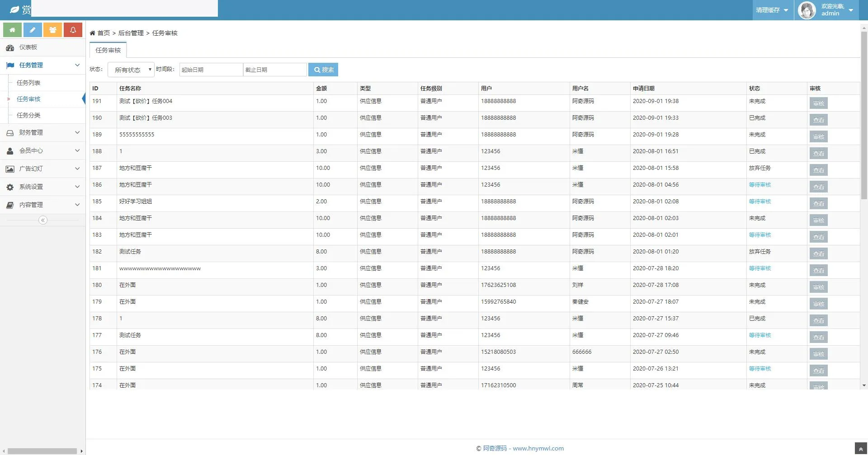Open the dashboard 仪表板 gauge icon

coord(10,47)
